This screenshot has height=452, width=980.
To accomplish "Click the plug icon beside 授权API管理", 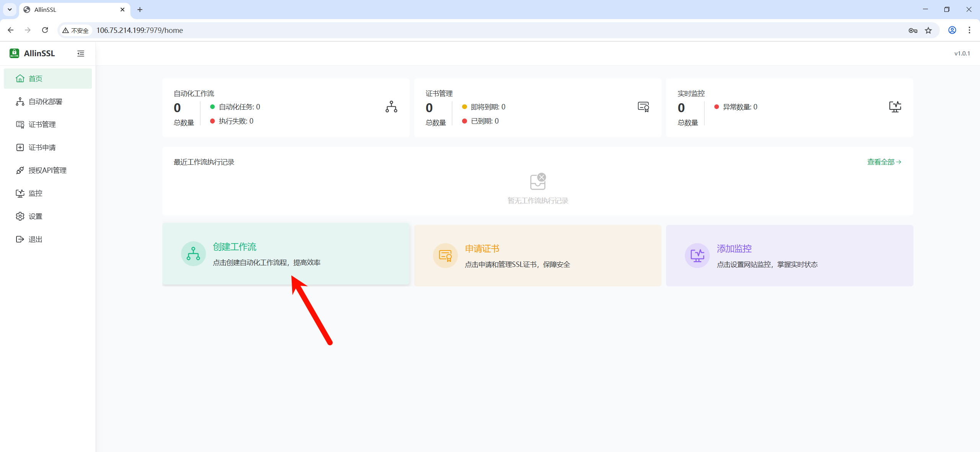I will click(x=20, y=170).
